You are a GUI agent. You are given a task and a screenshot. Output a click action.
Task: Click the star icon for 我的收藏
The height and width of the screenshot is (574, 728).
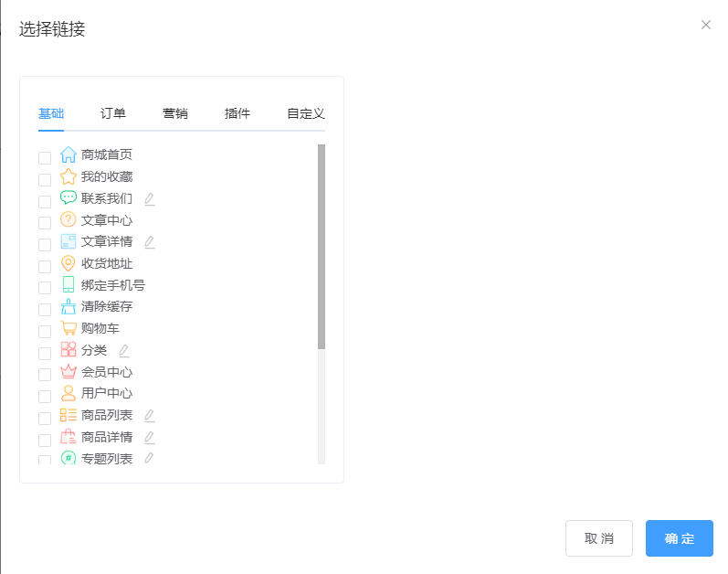[69, 176]
